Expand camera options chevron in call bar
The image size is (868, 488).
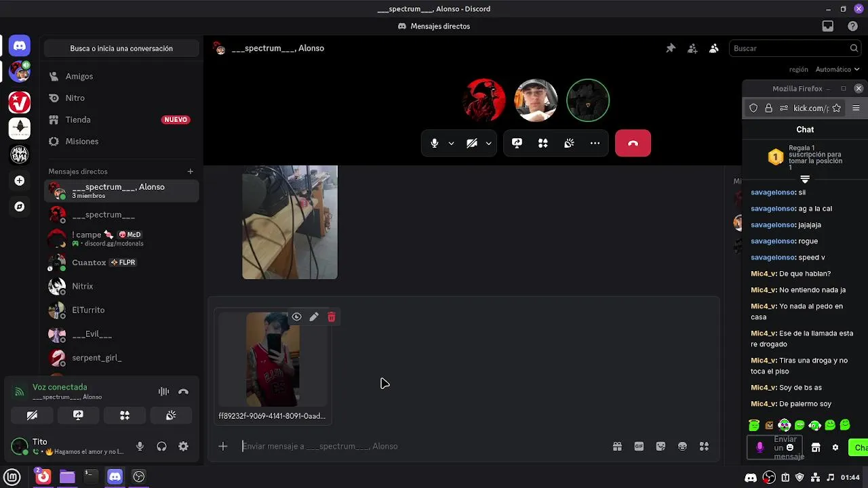coord(488,143)
